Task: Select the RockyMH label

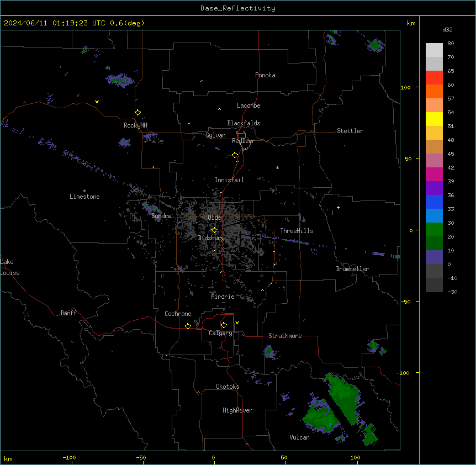Action: click(135, 125)
